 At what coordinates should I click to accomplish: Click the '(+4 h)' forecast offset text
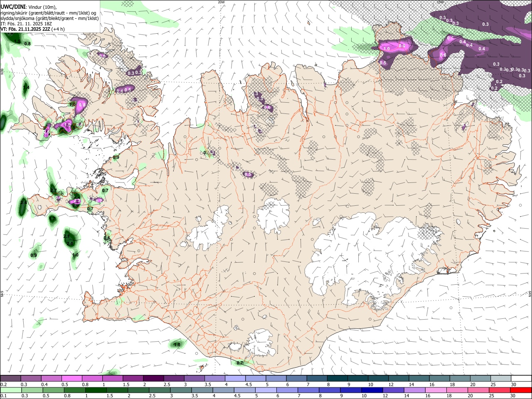[x=58, y=29]
